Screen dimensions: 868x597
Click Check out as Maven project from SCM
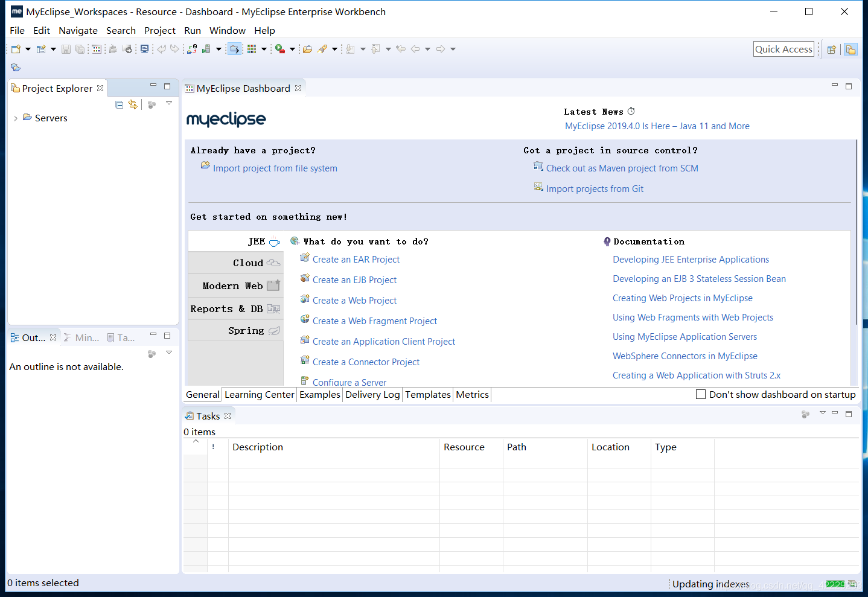(x=622, y=168)
